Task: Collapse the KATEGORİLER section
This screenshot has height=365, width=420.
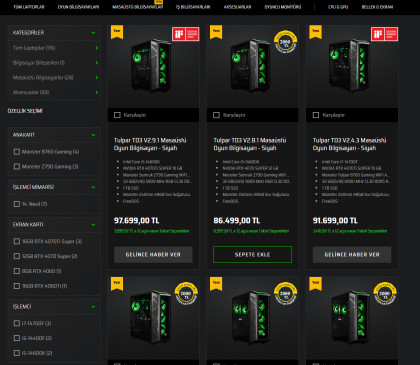Action: coord(93,33)
